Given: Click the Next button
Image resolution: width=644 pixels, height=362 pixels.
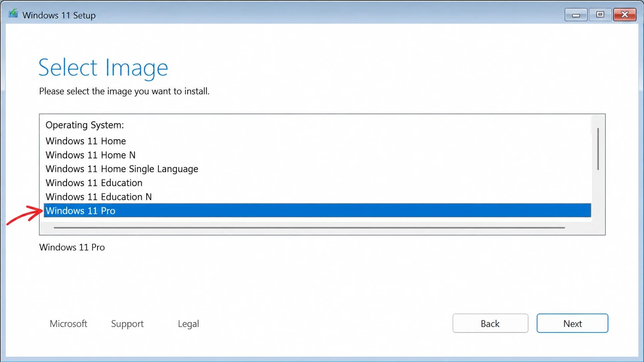Looking at the screenshot, I should point(572,324).
